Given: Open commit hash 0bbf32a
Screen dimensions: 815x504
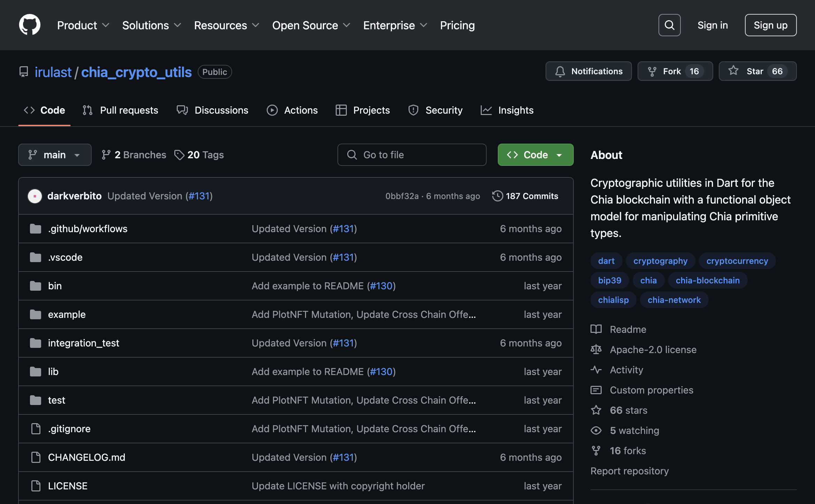Looking at the screenshot, I should 402,196.
